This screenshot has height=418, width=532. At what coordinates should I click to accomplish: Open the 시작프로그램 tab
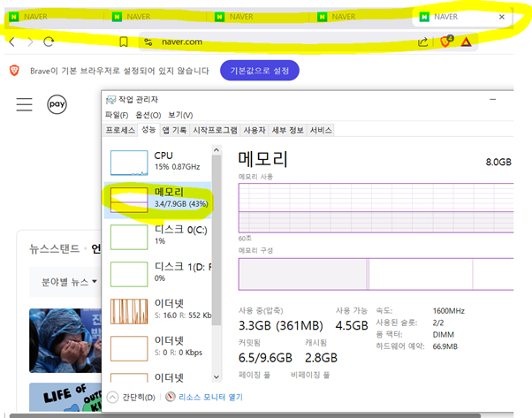(215, 130)
